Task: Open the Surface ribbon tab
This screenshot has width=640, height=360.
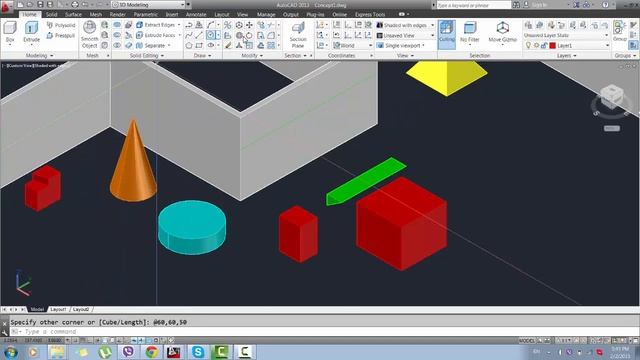Action: (x=73, y=14)
